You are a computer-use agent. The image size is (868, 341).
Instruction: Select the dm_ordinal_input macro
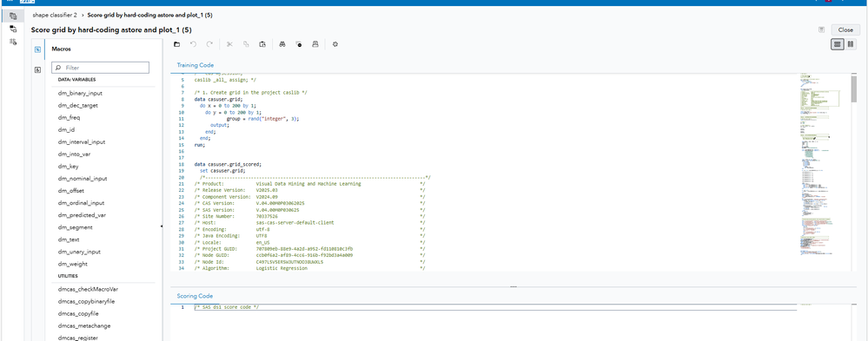81,203
